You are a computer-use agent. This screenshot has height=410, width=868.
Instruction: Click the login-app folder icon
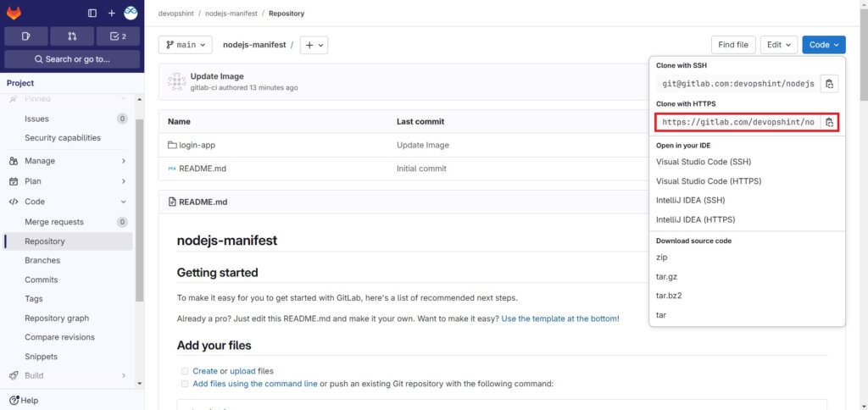coord(172,145)
